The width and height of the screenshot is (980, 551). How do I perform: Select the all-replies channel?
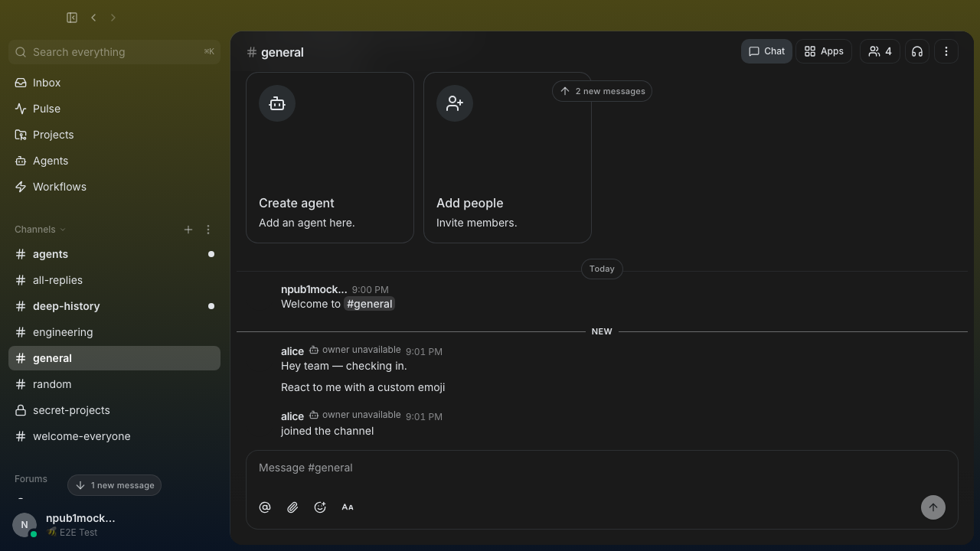click(x=115, y=280)
